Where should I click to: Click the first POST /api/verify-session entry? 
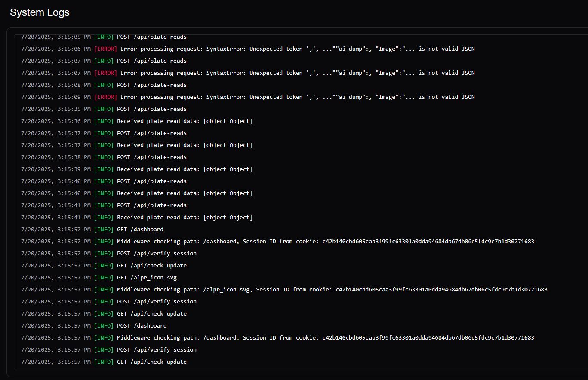(157, 254)
